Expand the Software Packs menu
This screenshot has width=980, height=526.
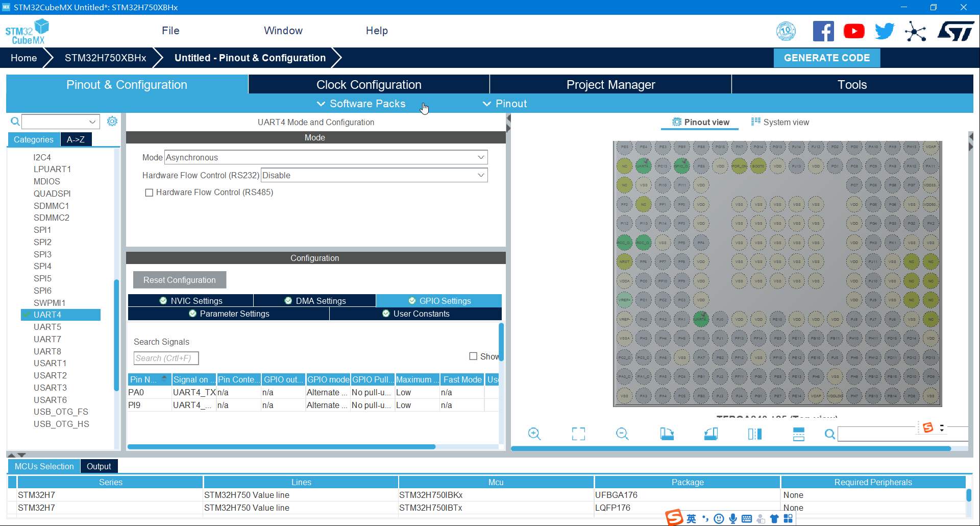361,104
